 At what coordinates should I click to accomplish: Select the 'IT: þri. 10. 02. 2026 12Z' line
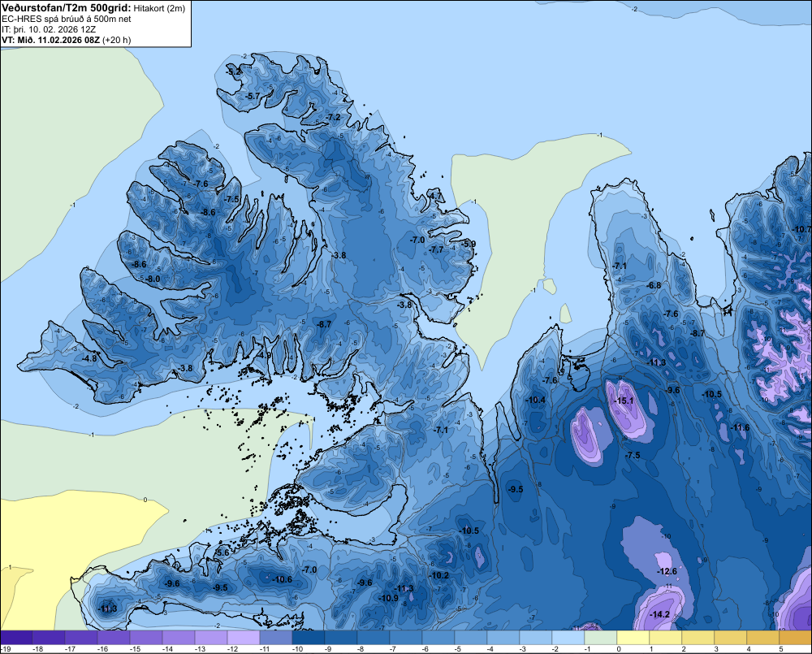[49, 29]
